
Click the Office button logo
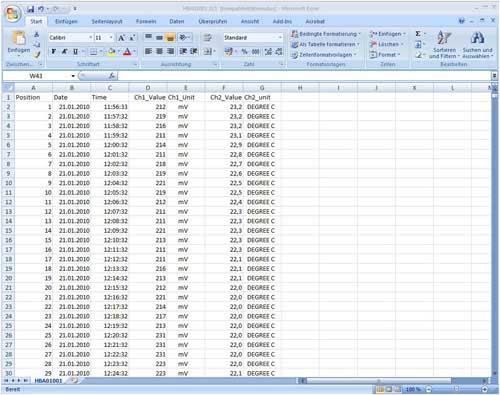click(13, 13)
